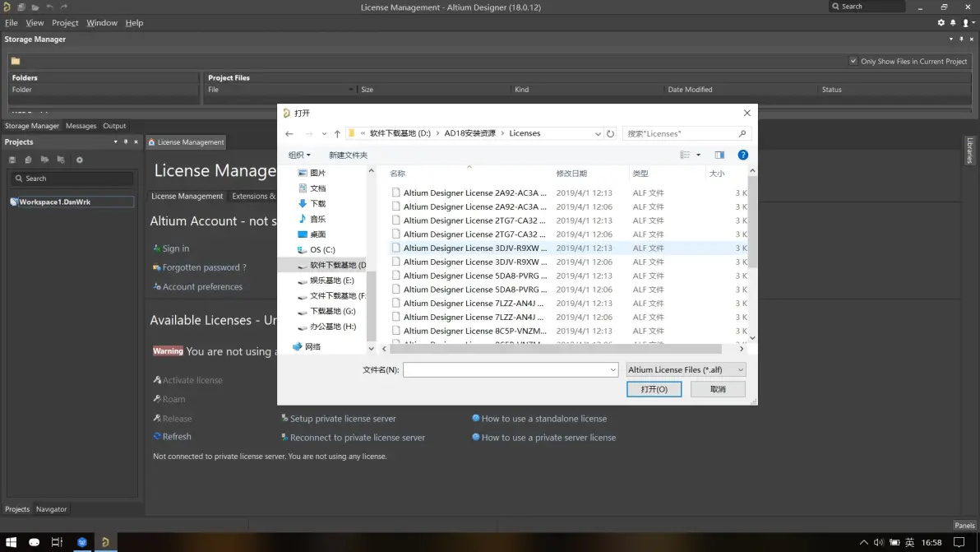This screenshot has height=552, width=980.
Task: Switch to the Messages tab
Action: point(81,126)
